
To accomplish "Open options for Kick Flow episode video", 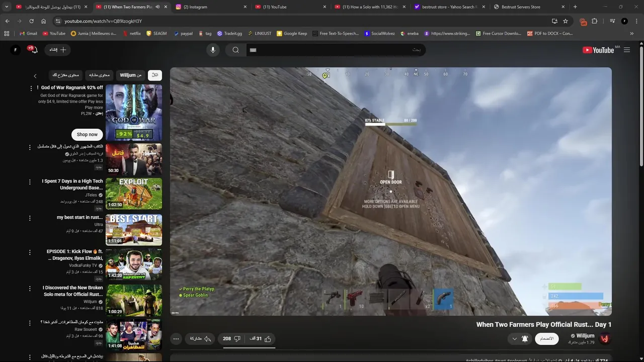I will [30, 252].
